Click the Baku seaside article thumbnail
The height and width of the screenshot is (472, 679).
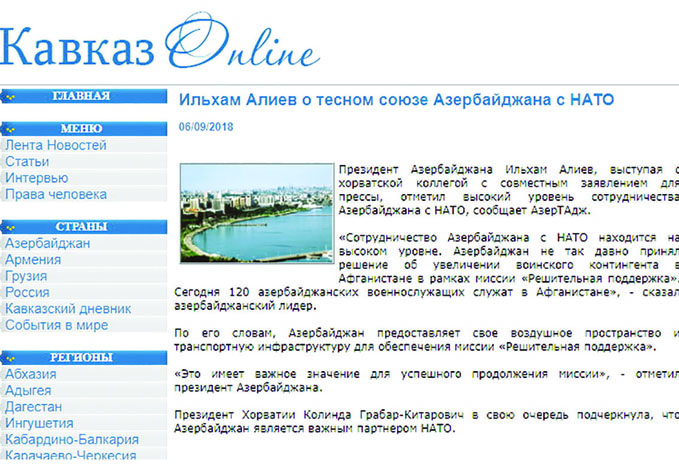click(x=257, y=213)
